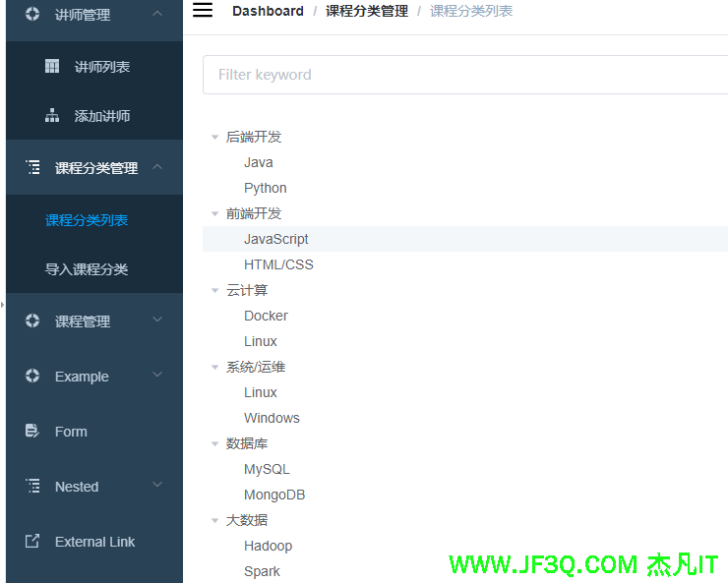Viewport: 728px width, 583px height.
Task: Select 课程分类列表 in the sidebar
Action: point(87,220)
